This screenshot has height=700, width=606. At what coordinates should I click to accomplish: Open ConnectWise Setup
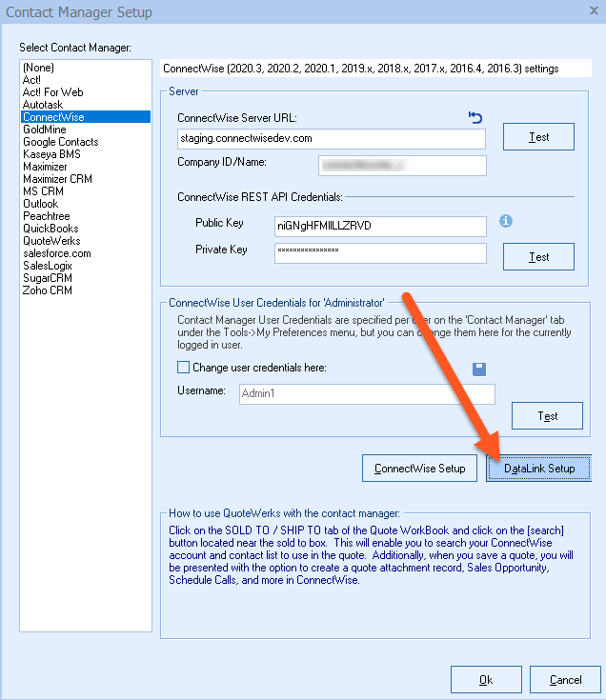[x=419, y=469]
